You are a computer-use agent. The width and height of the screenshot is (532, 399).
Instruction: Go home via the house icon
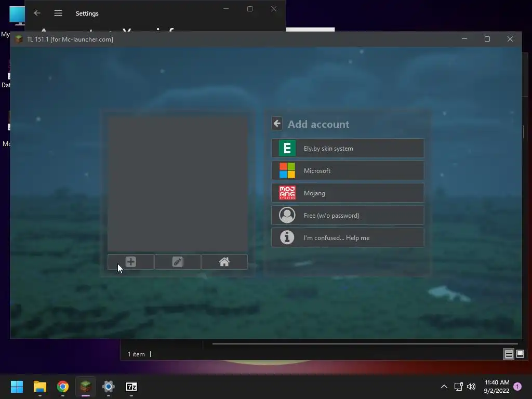point(224,262)
